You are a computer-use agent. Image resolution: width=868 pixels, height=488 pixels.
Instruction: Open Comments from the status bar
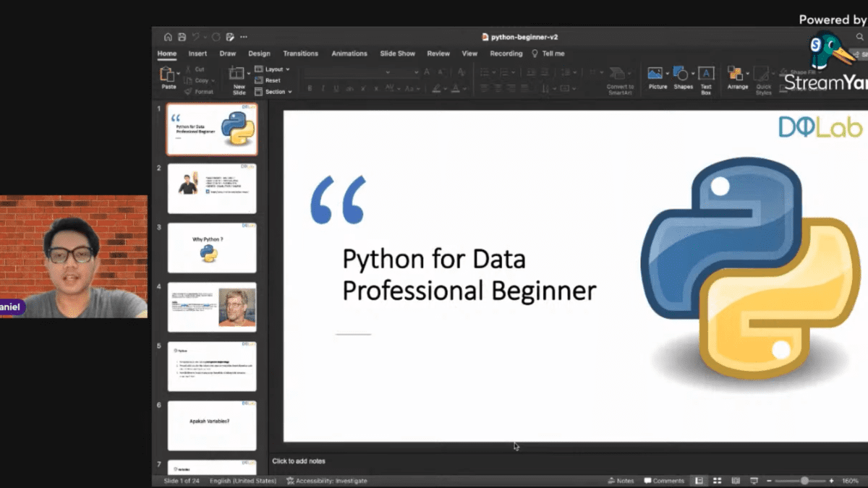(664, 481)
